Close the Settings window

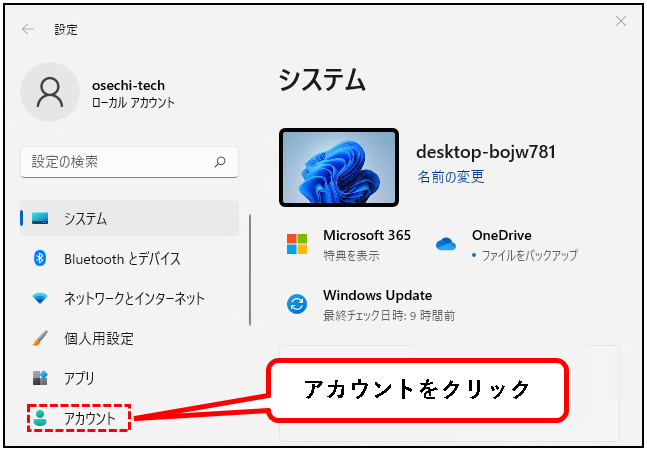point(621,21)
